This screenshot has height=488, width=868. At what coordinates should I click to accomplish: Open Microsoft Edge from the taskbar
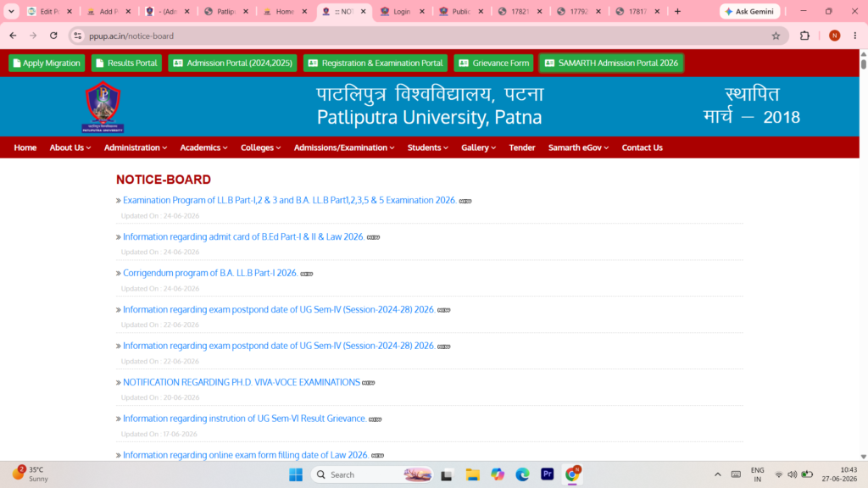point(522,474)
